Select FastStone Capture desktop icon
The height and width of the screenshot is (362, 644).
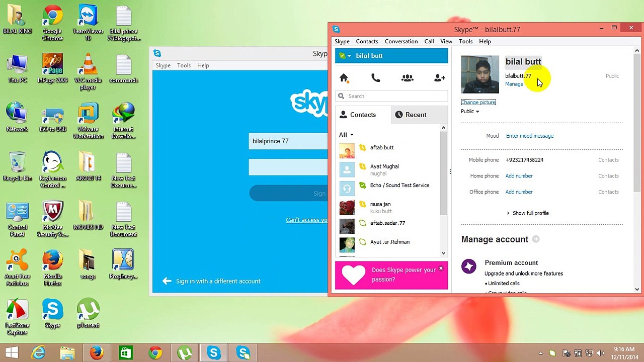(x=17, y=317)
